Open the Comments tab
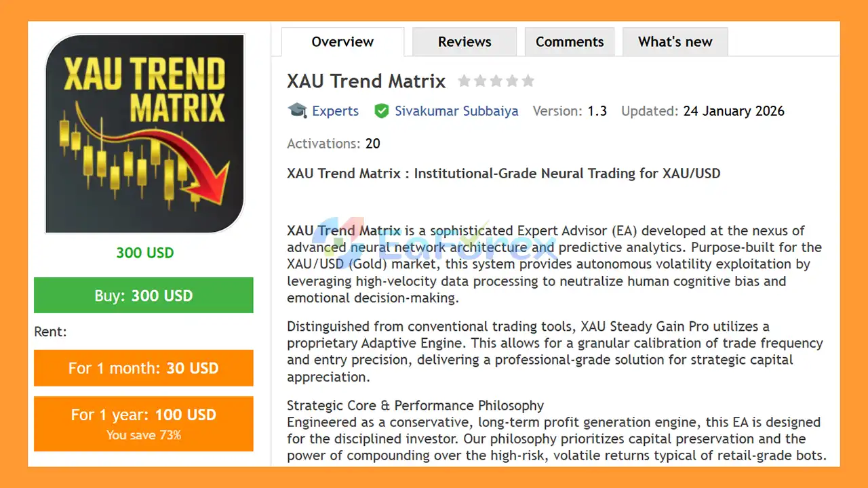The height and width of the screenshot is (488, 868). point(569,41)
